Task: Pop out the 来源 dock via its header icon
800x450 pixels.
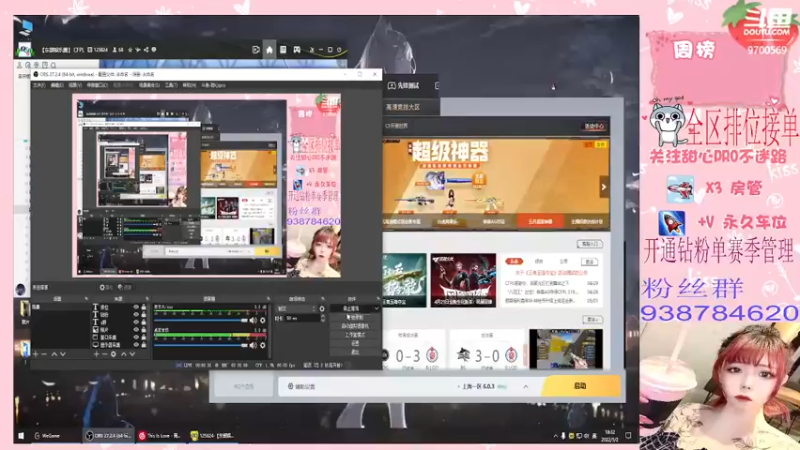Action: pyautogui.click(x=147, y=298)
